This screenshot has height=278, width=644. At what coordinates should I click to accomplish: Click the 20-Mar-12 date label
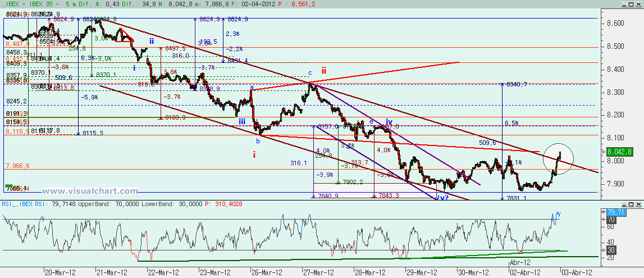click(x=61, y=272)
